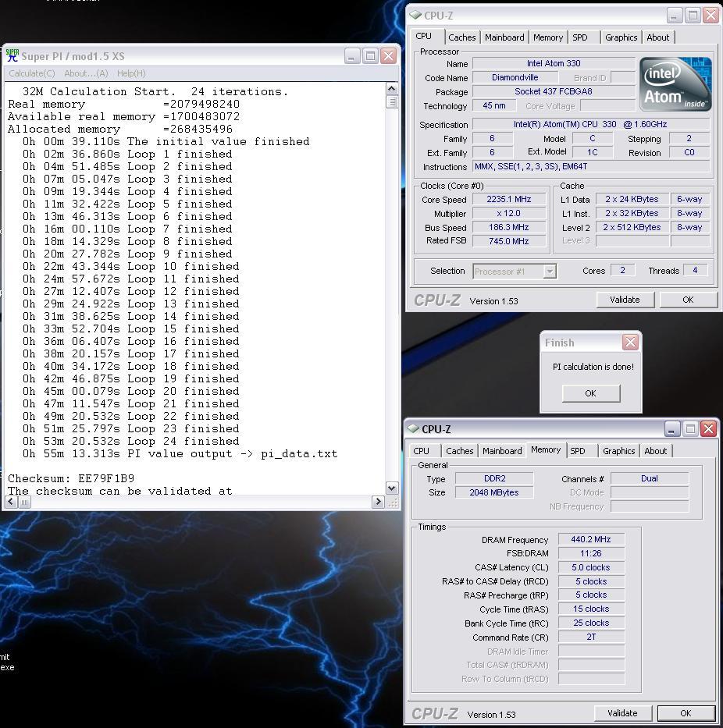The width and height of the screenshot is (723, 728).
Task: Click Package value Socket 437 FCBGA8
Action: [x=554, y=91]
